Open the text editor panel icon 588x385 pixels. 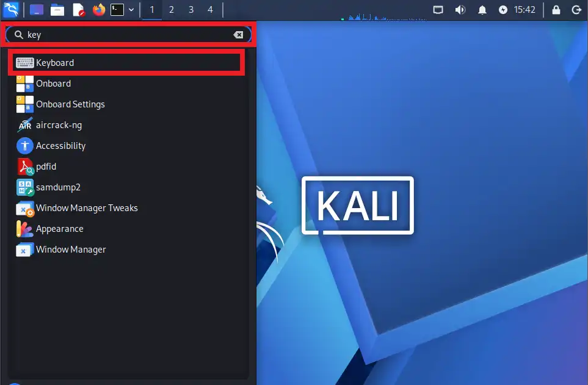pos(78,10)
